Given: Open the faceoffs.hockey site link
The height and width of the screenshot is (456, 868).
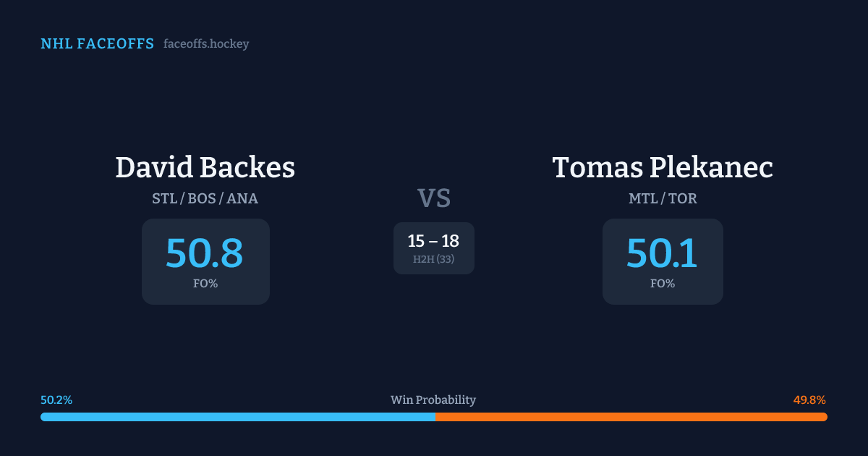Looking at the screenshot, I should pyautogui.click(x=206, y=44).
